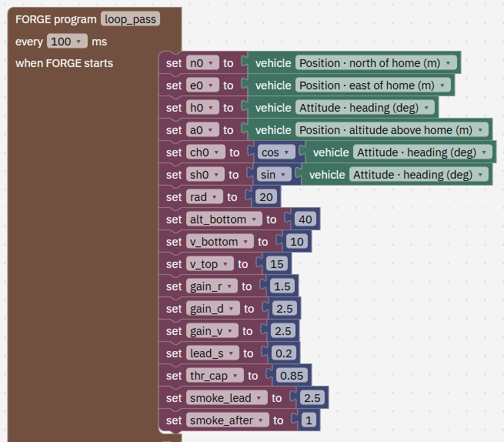Edit the smoke_lead value 2.5

pyautogui.click(x=312, y=398)
